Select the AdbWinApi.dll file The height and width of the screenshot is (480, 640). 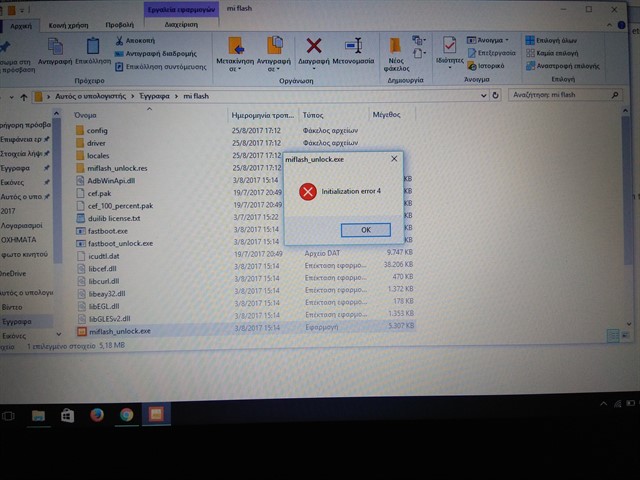[111, 181]
